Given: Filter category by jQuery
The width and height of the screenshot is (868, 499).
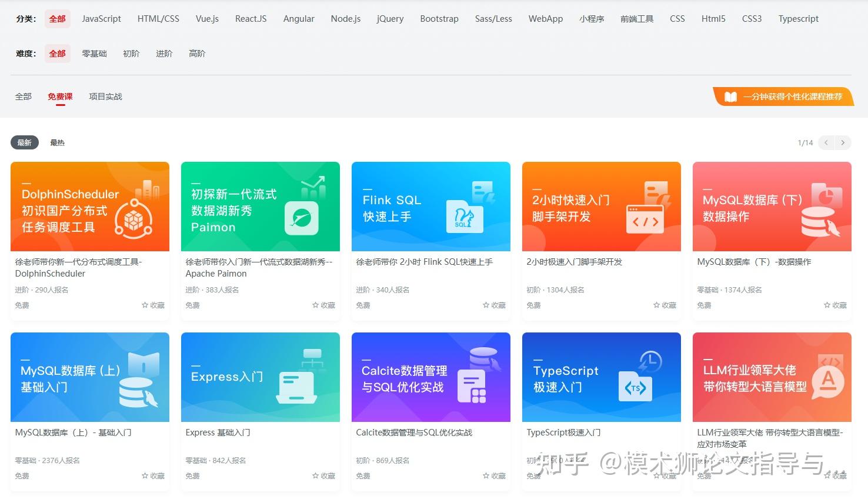Looking at the screenshot, I should coord(390,19).
